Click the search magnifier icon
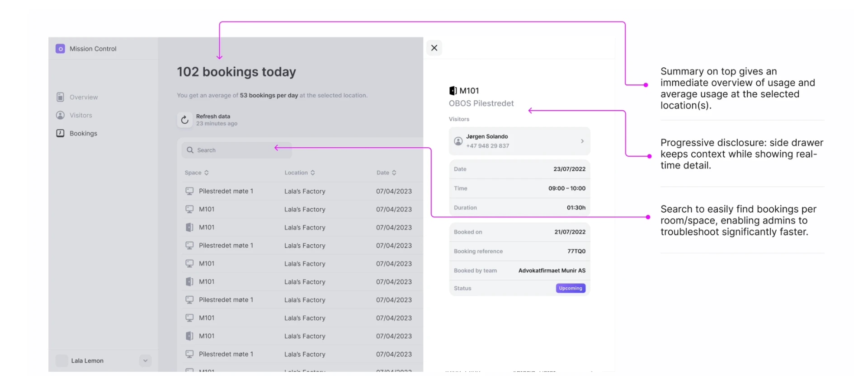Screen dimensions: 868x388 [190, 150]
